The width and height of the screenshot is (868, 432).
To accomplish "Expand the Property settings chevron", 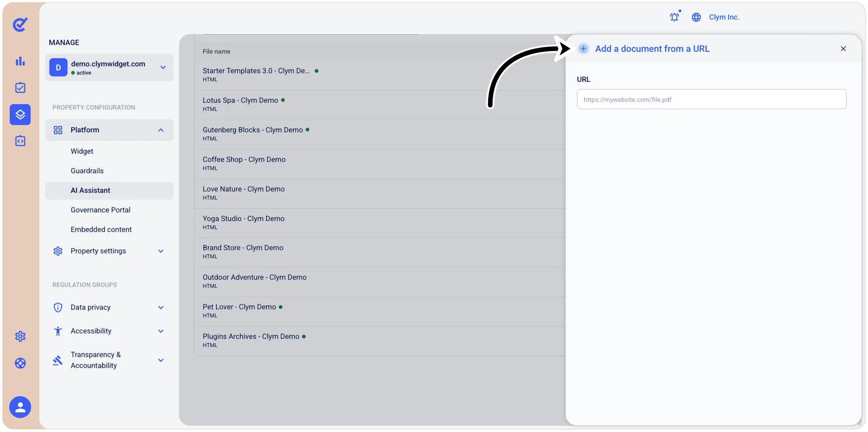I will [161, 251].
